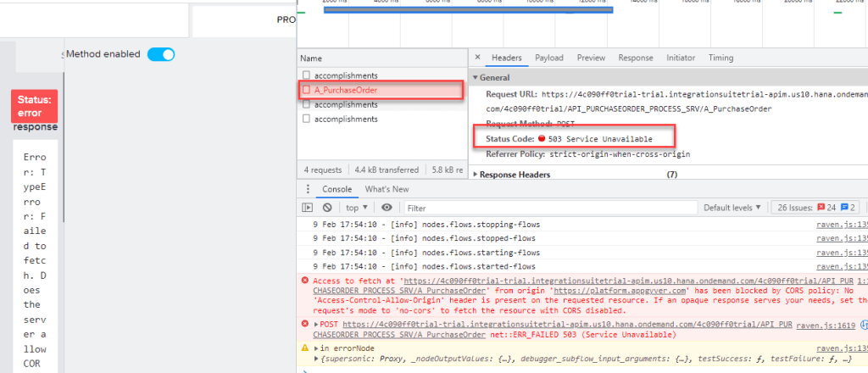The image size is (868, 373).
Task: Close the request details panel
Action: pyautogui.click(x=477, y=58)
